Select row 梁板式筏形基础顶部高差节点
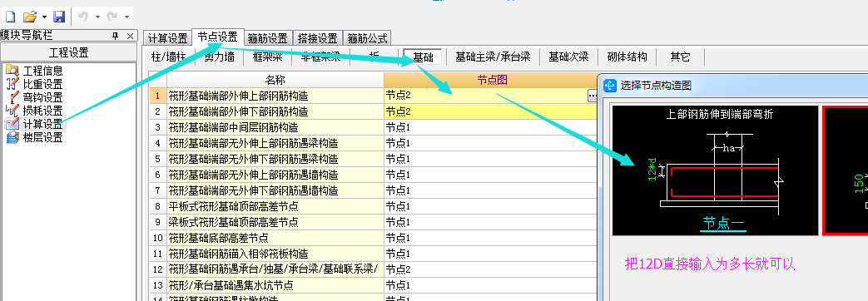This screenshot has width=868, height=301. (275, 223)
